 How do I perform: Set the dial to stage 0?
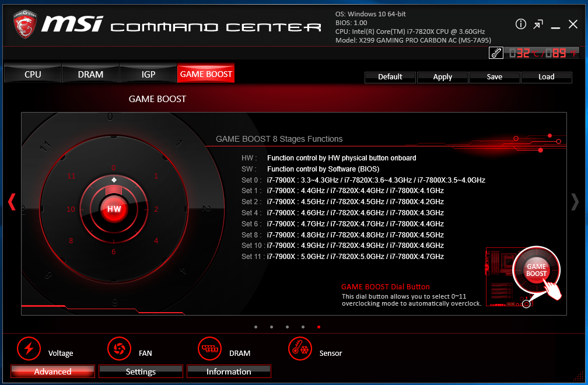[114, 167]
